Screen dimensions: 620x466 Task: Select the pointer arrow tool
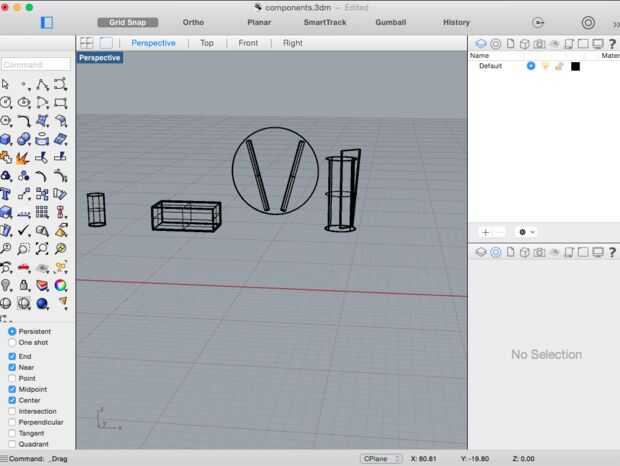(7, 84)
